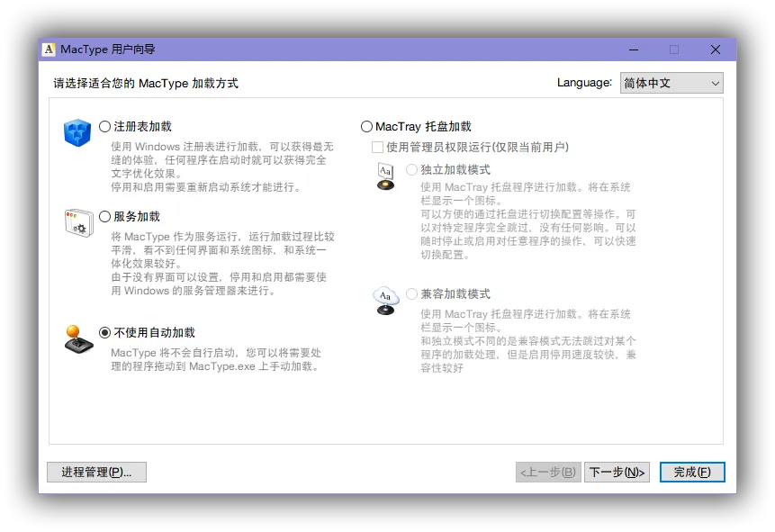Image resolution: width=775 pixels, height=532 pixels.
Task: Click the window title MacType 用户向导
Action: click(x=108, y=50)
